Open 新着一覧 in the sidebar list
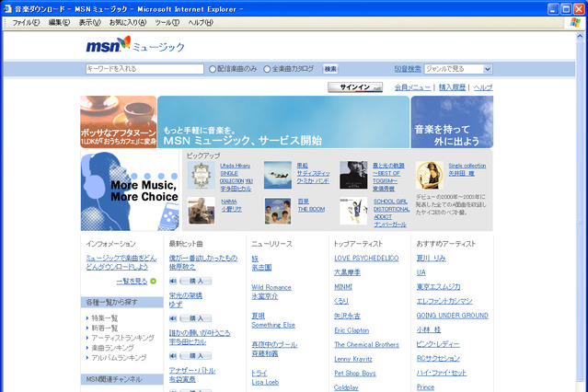Screen dimensions: 588x392 point(105,328)
